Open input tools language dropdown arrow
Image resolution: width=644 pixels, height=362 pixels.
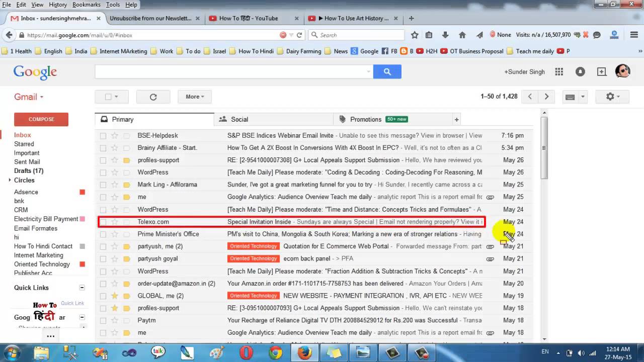(583, 97)
